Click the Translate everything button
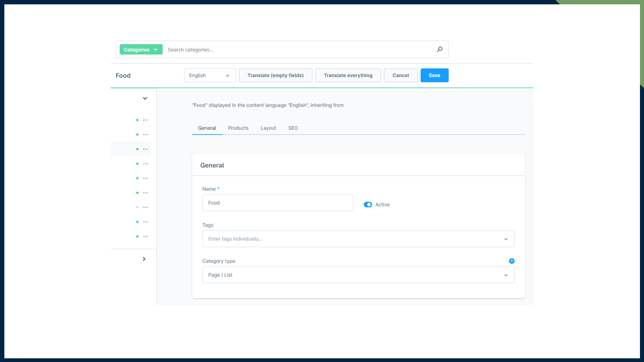This screenshot has width=644, height=362. 348,75
